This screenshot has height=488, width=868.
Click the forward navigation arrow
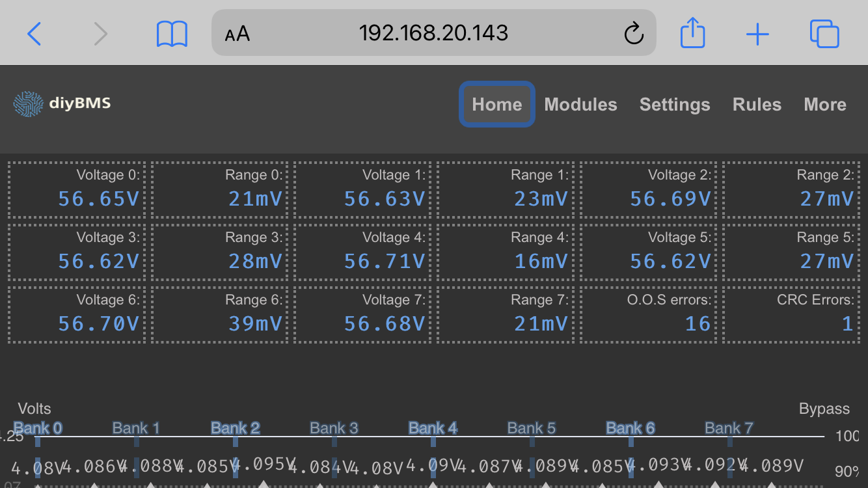tap(101, 33)
